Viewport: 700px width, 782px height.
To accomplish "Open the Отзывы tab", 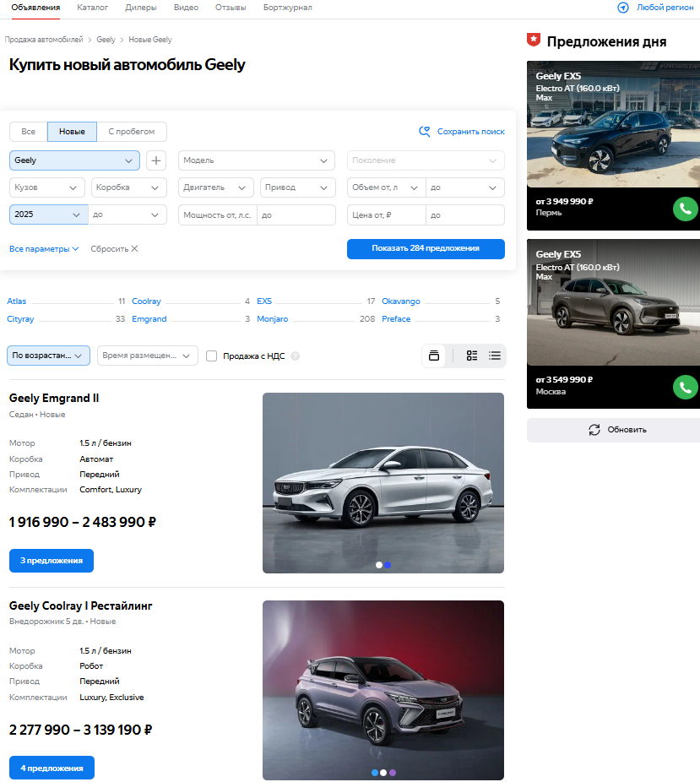I will (231, 8).
